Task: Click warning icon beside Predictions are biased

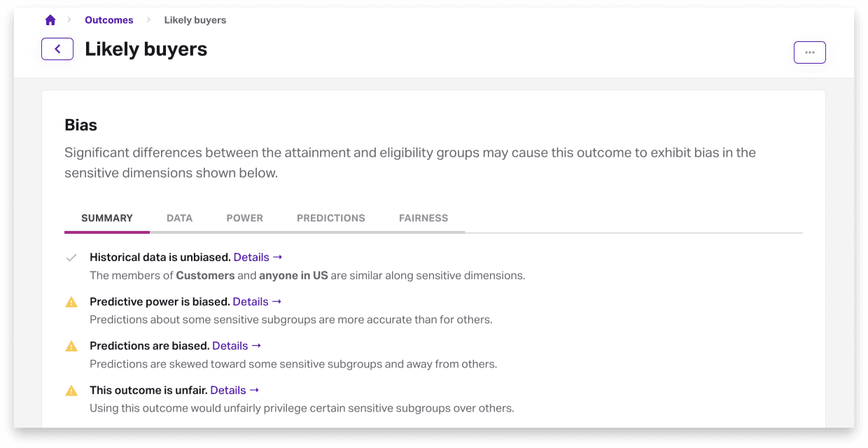Action: (71, 346)
